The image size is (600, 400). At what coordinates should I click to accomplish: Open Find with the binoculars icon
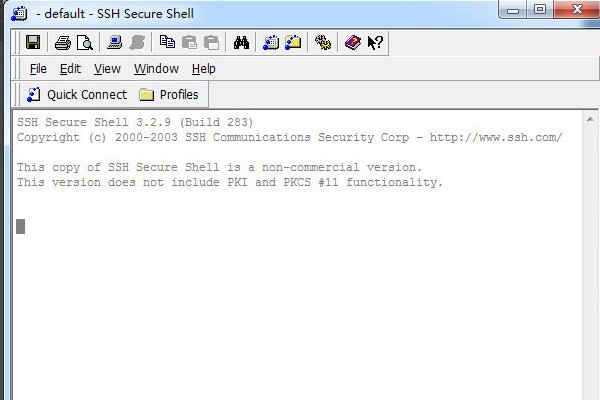[x=241, y=42]
